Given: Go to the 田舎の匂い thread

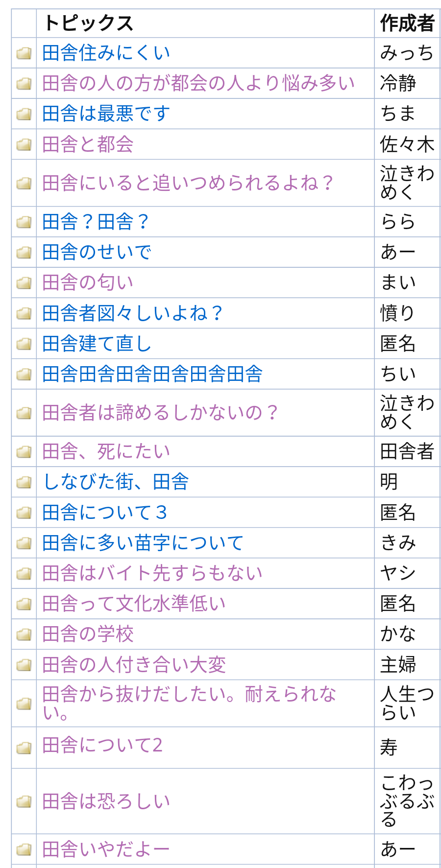Looking at the screenshot, I should (88, 283).
